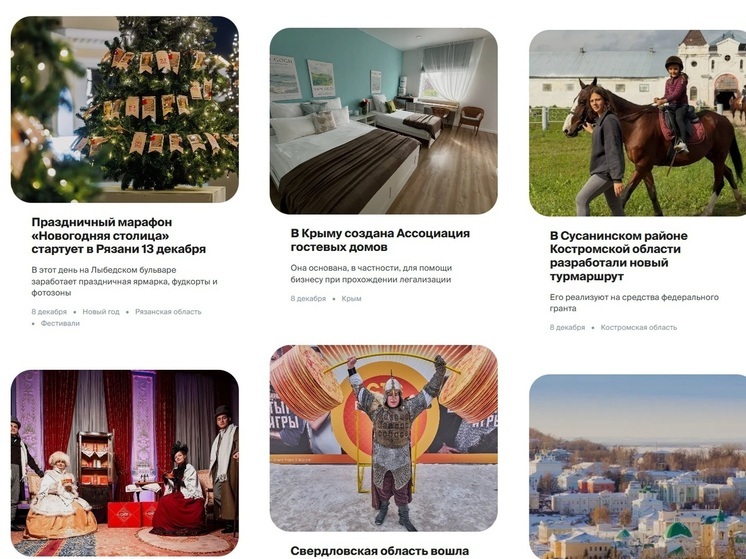This screenshot has height=559, width=746.
Task: Click the guest houses legalization description text
Action: point(371,274)
